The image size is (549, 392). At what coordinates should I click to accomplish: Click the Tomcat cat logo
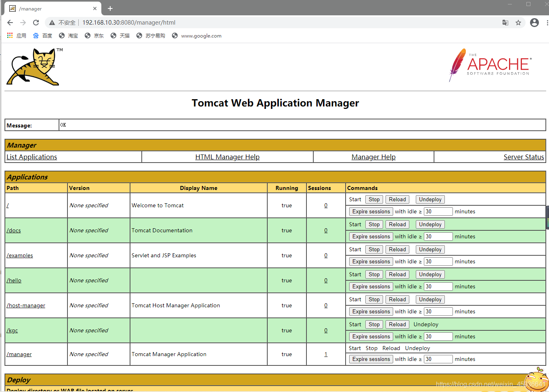(x=35, y=67)
